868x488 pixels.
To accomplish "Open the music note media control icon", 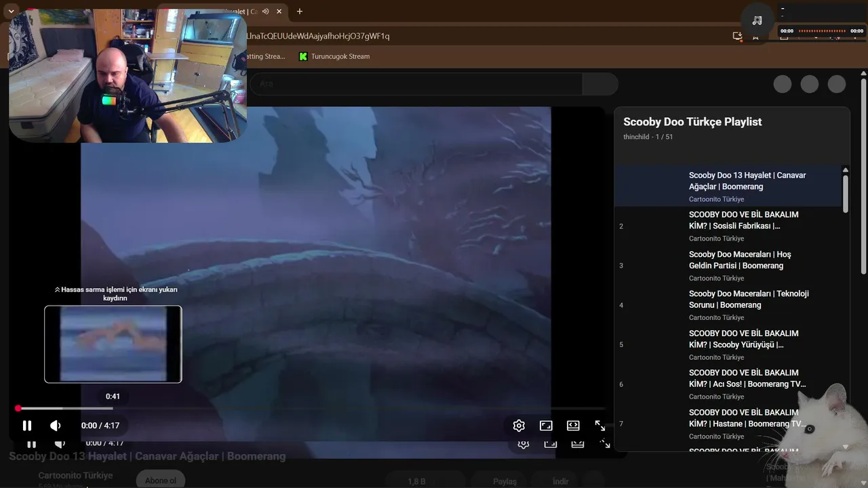I will point(757,20).
